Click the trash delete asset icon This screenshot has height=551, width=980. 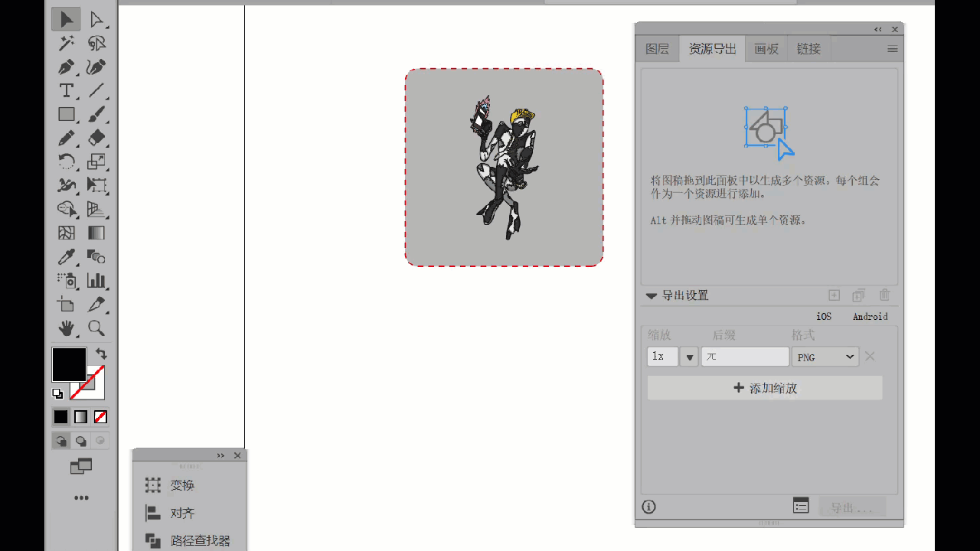(x=885, y=295)
